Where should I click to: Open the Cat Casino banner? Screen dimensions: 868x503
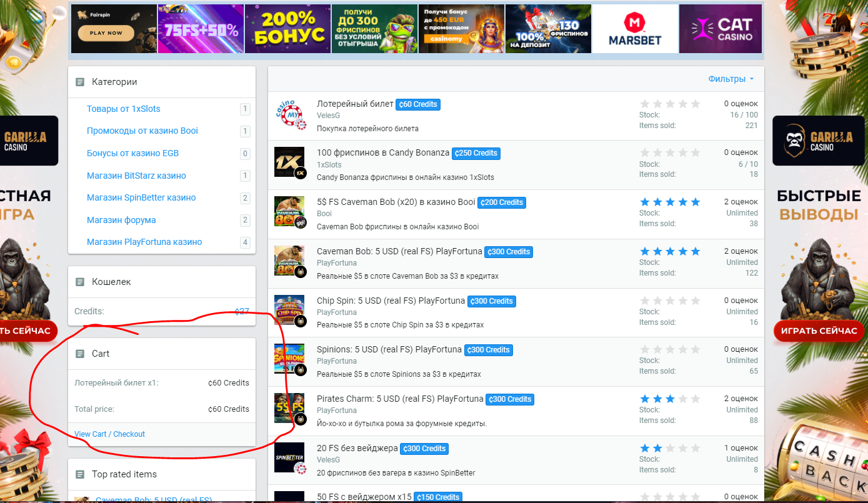click(x=721, y=29)
